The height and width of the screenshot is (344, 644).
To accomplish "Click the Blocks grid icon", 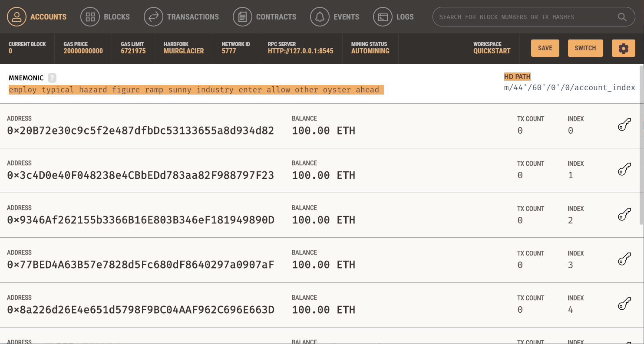I will 90,17.
